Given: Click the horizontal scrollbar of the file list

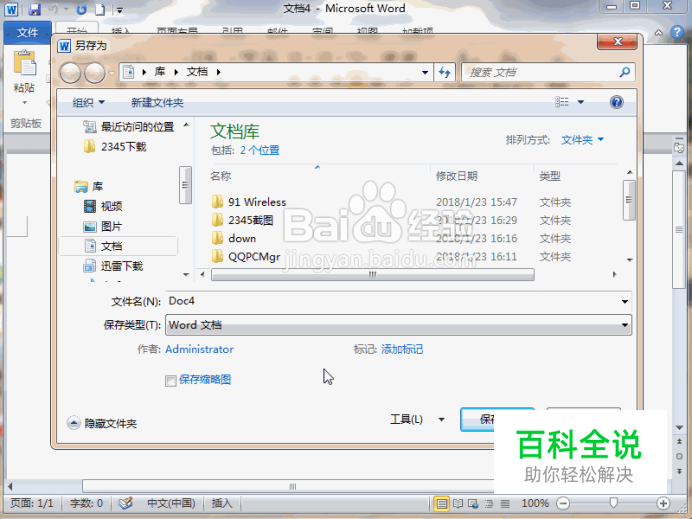Looking at the screenshot, I should pyautogui.click(x=372, y=275).
